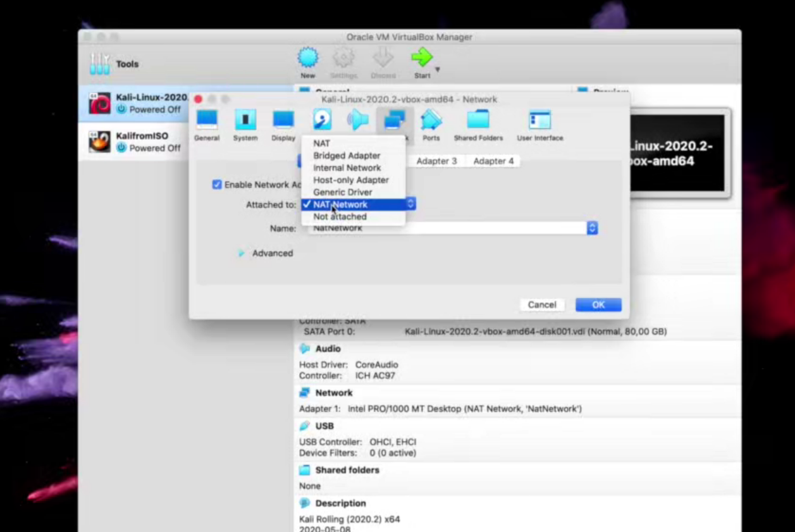The image size is (795, 532).
Task: Open the Name dropdown arrows
Action: click(x=592, y=228)
